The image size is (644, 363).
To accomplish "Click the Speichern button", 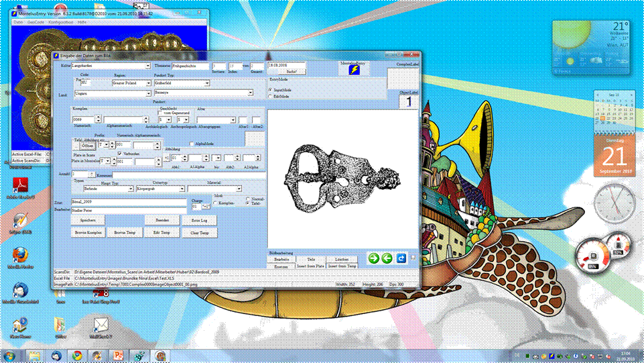I will click(88, 220).
